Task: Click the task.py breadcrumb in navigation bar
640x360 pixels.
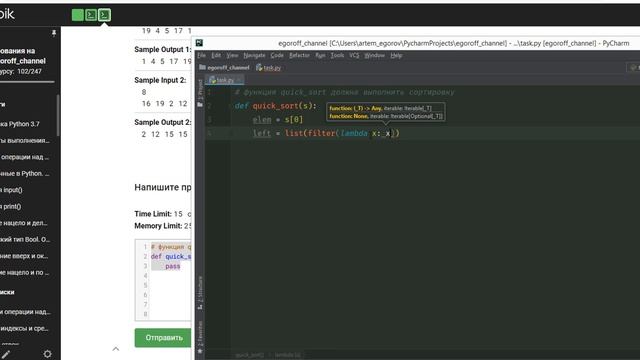Action: click(269, 68)
